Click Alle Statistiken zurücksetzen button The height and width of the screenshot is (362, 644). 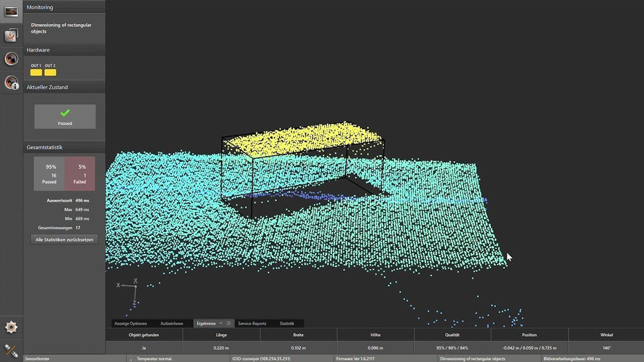[x=64, y=240]
